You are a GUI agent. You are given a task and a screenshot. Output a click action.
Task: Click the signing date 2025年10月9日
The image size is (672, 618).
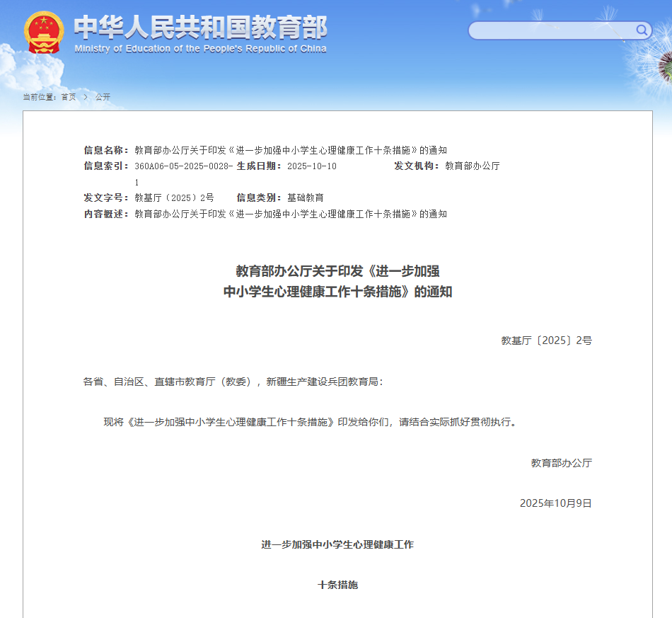tap(555, 503)
